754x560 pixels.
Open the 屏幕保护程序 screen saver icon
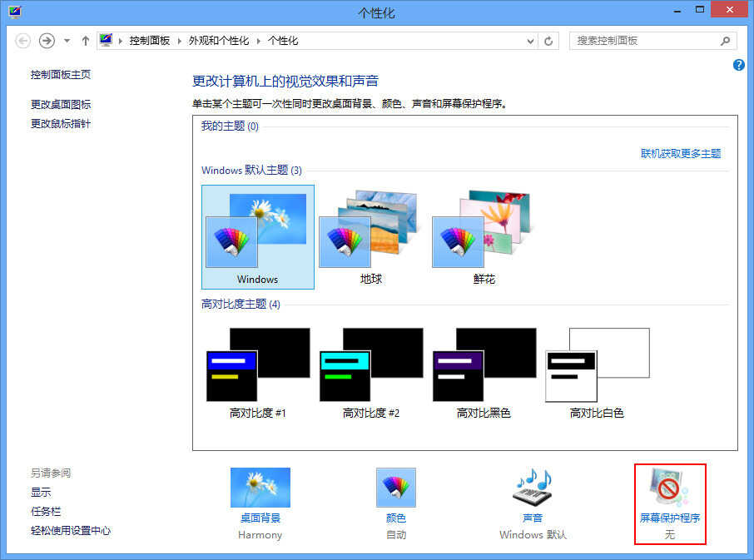(x=670, y=491)
